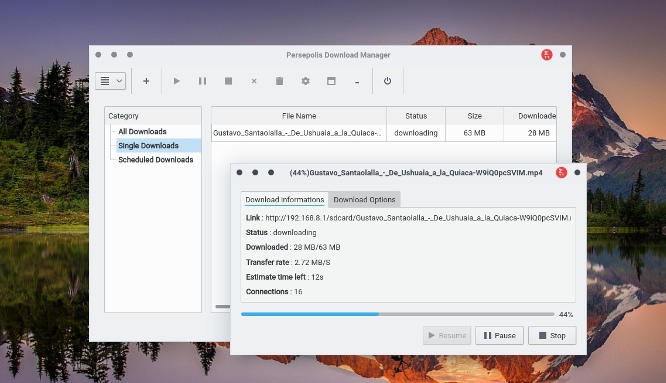This screenshot has height=383, width=666.
Task: Click the Downloaded 28 MB/63 MB text
Action: tap(293, 247)
